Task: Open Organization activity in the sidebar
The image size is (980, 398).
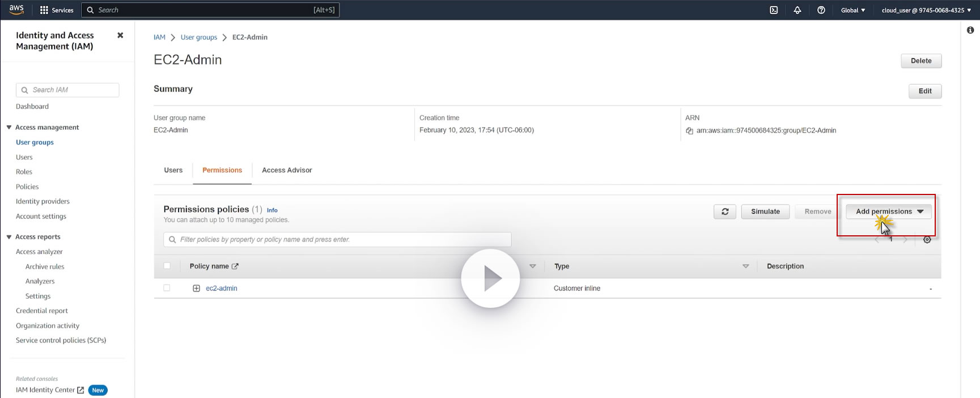Action: pos(48,326)
